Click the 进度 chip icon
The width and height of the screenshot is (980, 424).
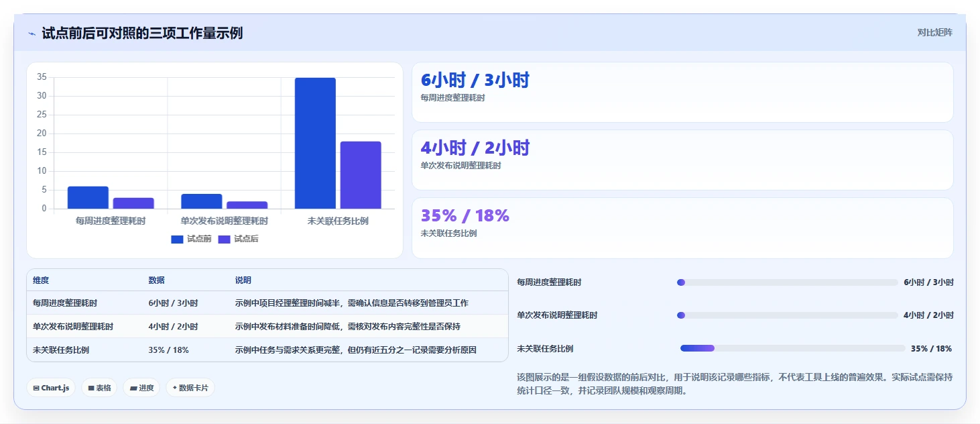tap(133, 388)
